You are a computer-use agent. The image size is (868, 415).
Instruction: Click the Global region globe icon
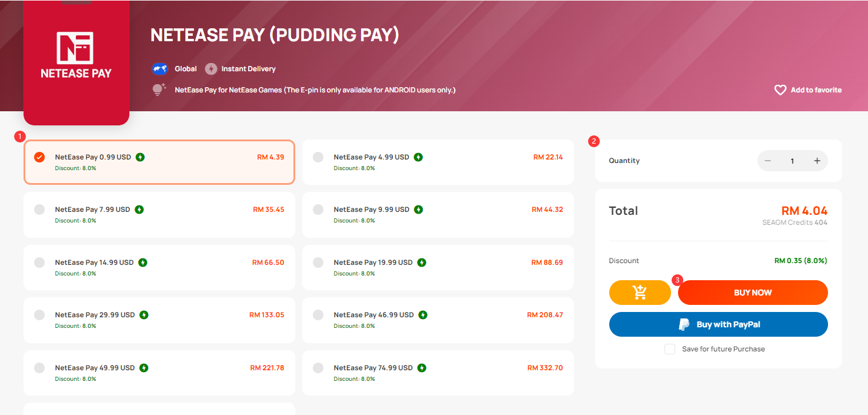click(x=160, y=69)
